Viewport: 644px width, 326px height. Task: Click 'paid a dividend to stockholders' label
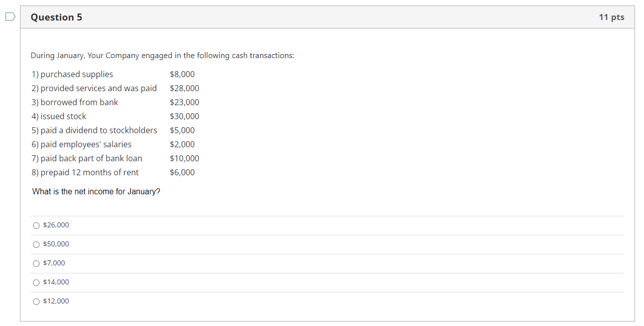click(x=94, y=130)
